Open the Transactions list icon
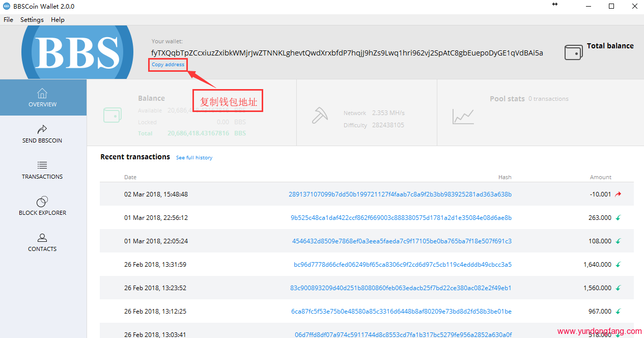Screen dimensions: 644x338 pos(42,165)
